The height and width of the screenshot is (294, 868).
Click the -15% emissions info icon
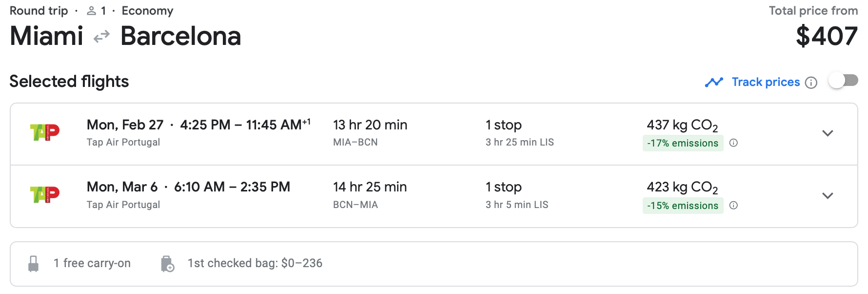click(x=734, y=206)
